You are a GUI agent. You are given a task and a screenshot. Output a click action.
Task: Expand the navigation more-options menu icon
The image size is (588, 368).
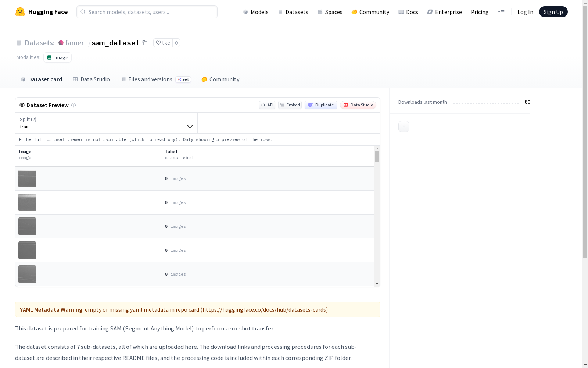(501, 12)
